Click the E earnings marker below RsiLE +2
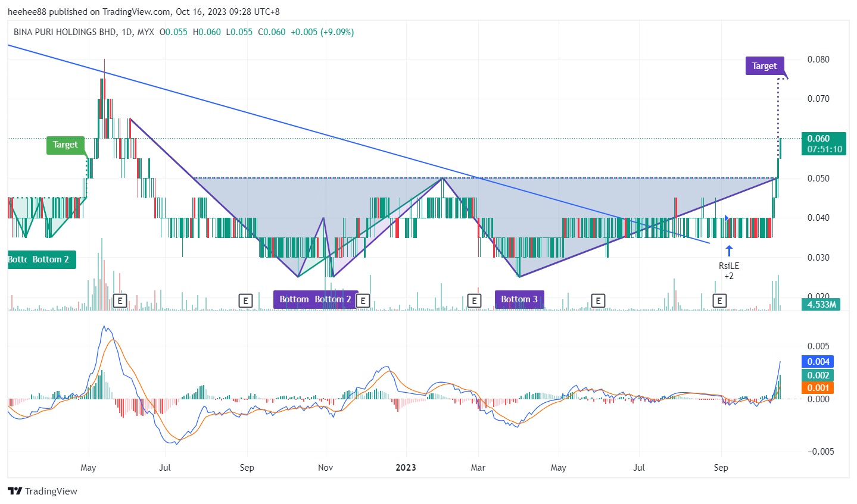The height and width of the screenshot is (504, 857). [x=719, y=300]
